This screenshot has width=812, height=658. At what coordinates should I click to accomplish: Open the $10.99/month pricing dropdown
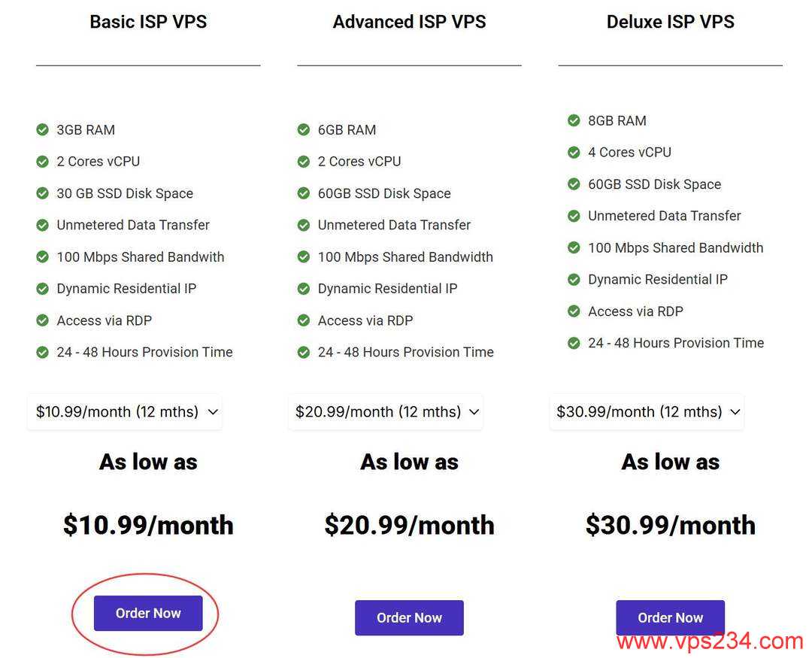point(124,411)
